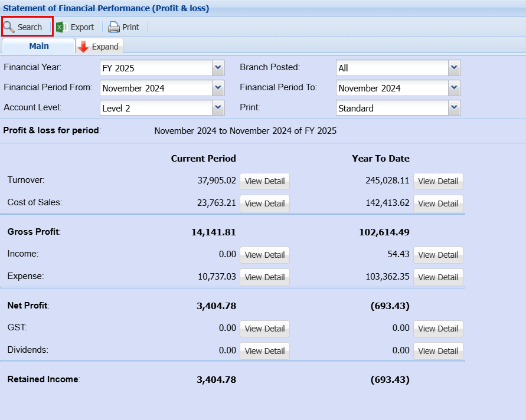
Task: Click the Financial Year FY 2025 field
Action: (x=156, y=68)
